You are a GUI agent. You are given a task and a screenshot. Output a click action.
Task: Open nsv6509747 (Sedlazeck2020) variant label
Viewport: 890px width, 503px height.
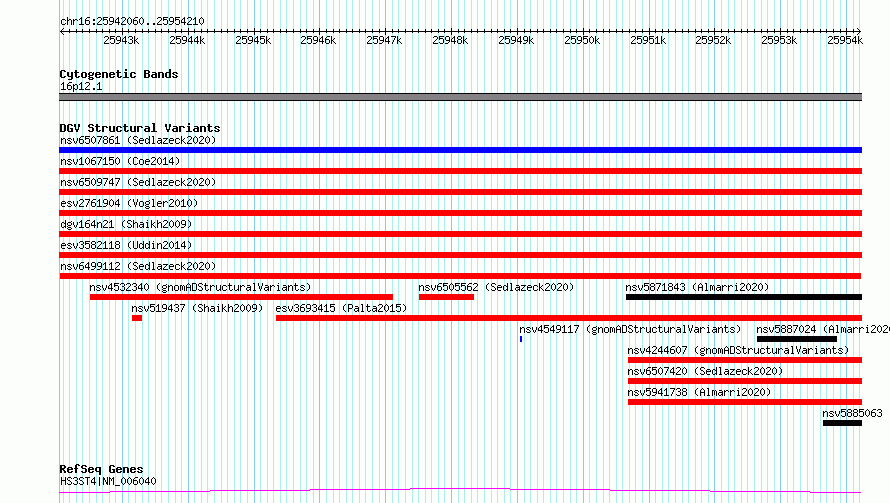point(138,182)
